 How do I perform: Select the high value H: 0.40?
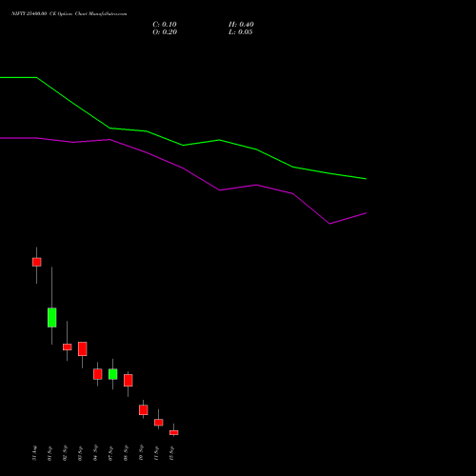[241, 25]
